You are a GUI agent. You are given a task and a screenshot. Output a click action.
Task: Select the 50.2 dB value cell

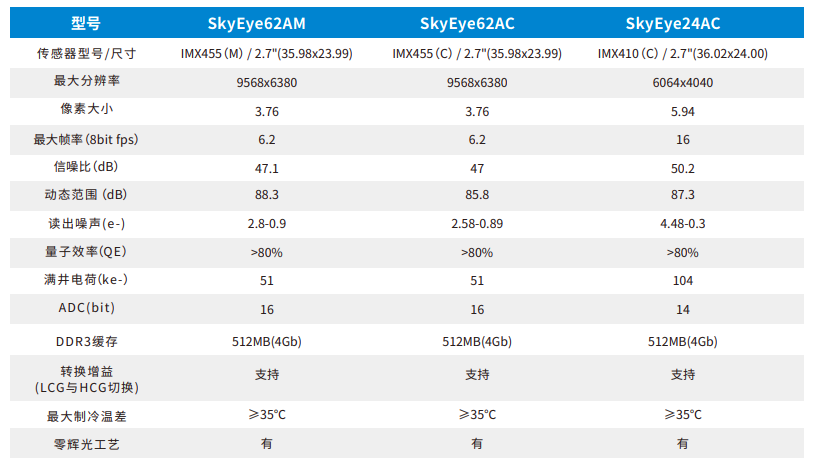point(683,167)
